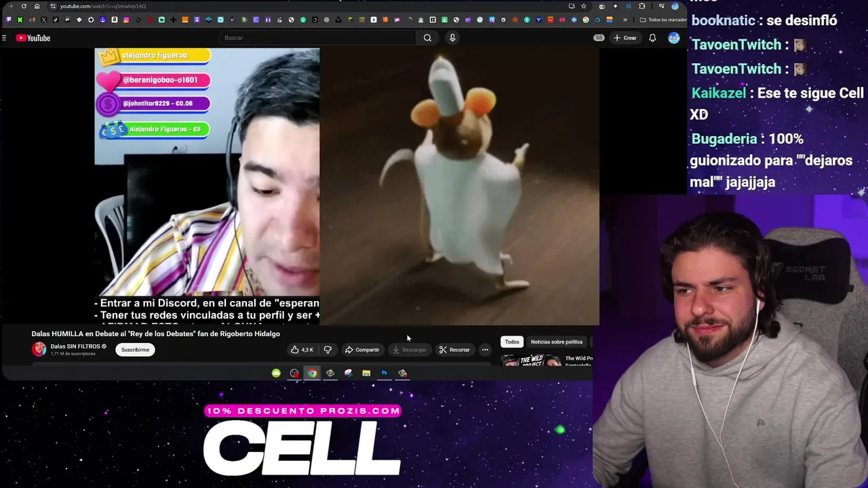Open Chrome extensions puzzle icon

[x=642, y=6]
